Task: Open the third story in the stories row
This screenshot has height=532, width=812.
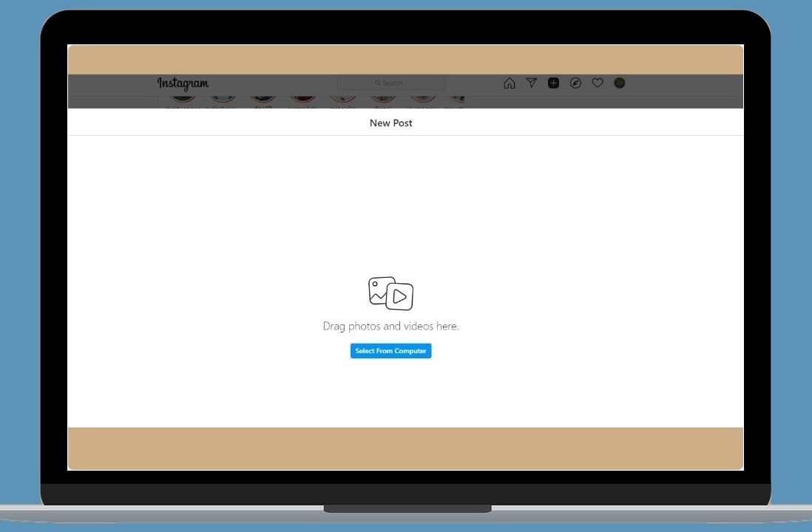Action: pos(262,98)
